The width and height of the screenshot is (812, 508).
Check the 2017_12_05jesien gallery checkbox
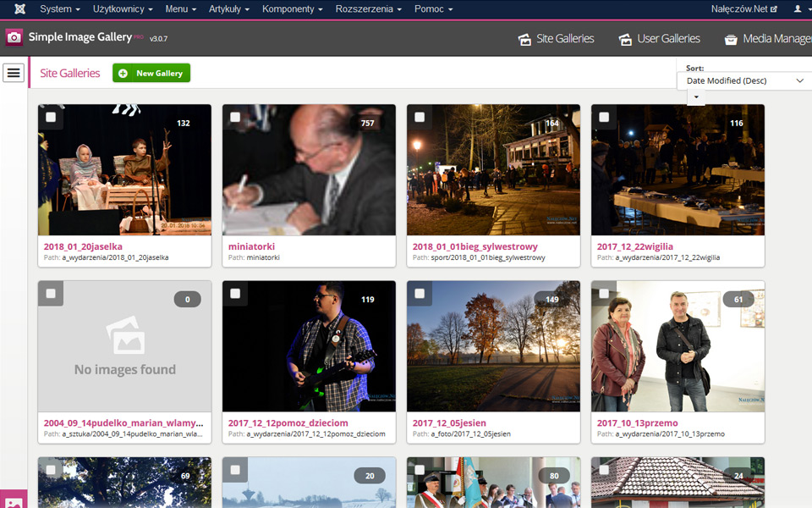[x=420, y=294]
